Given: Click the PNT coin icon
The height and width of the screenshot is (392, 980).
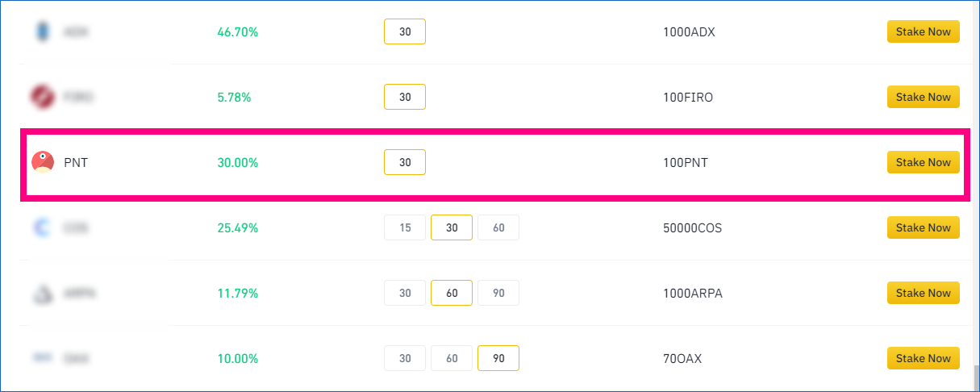Looking at the screenshot, I should click(x=42, y=162).
